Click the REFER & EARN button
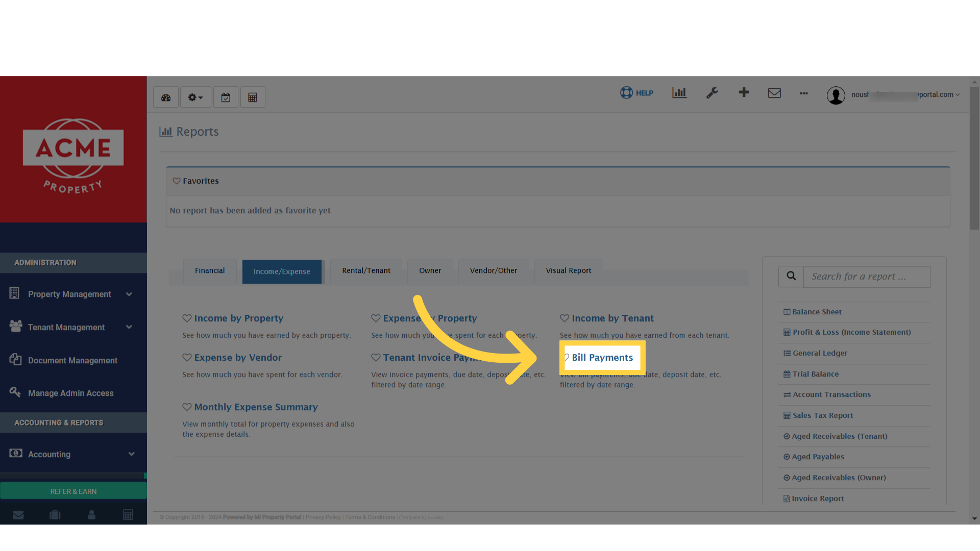 coord(73,491)
